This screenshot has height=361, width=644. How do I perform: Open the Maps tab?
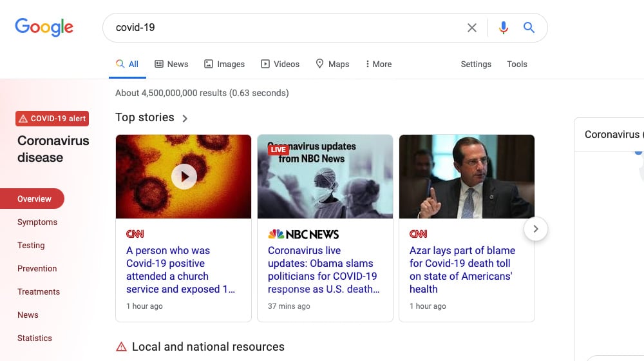coord(332,64)
